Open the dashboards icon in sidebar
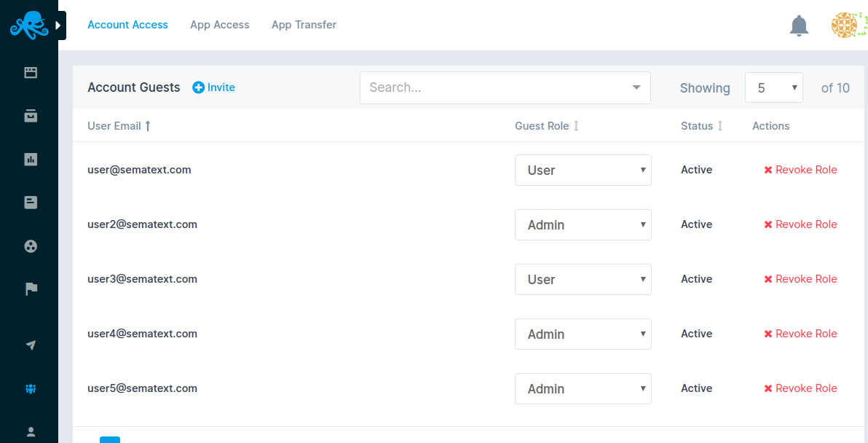 coord(31,73)
